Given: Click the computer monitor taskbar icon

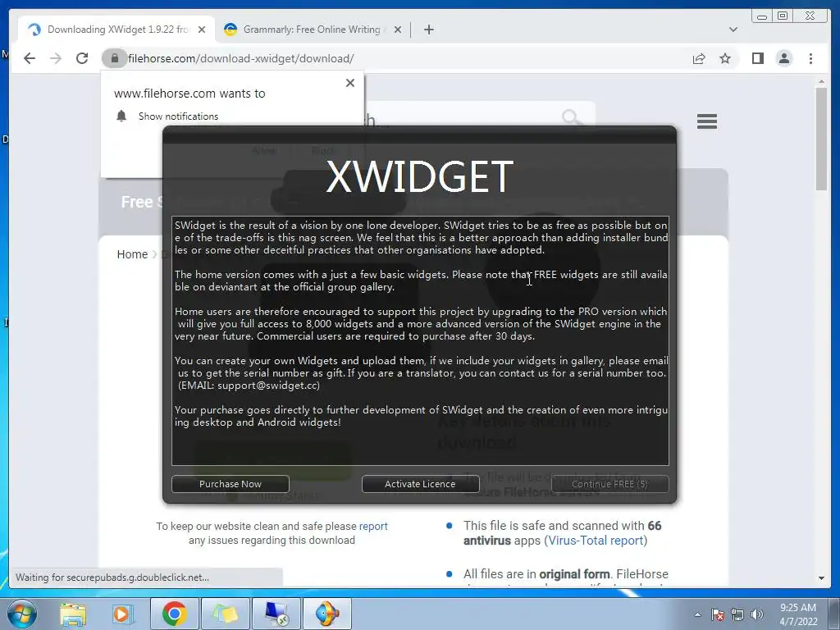Looking at the screenshot, I should pyautogui.click(x=276, y=614).
